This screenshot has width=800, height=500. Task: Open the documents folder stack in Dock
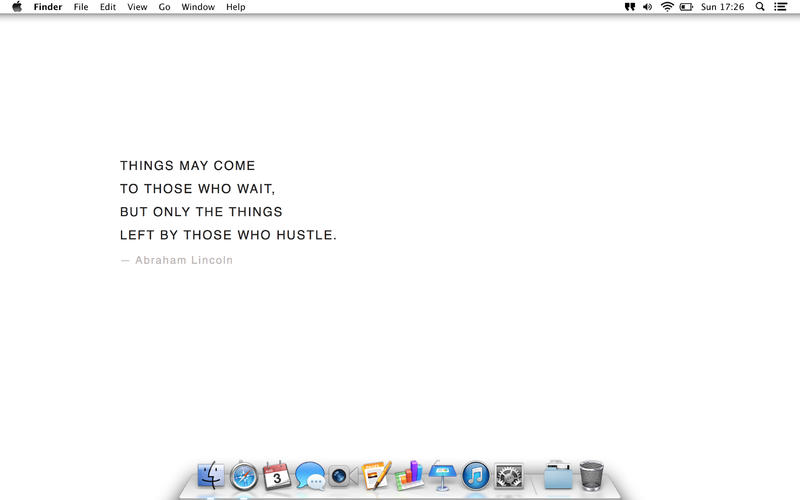(x=558, y=476)
